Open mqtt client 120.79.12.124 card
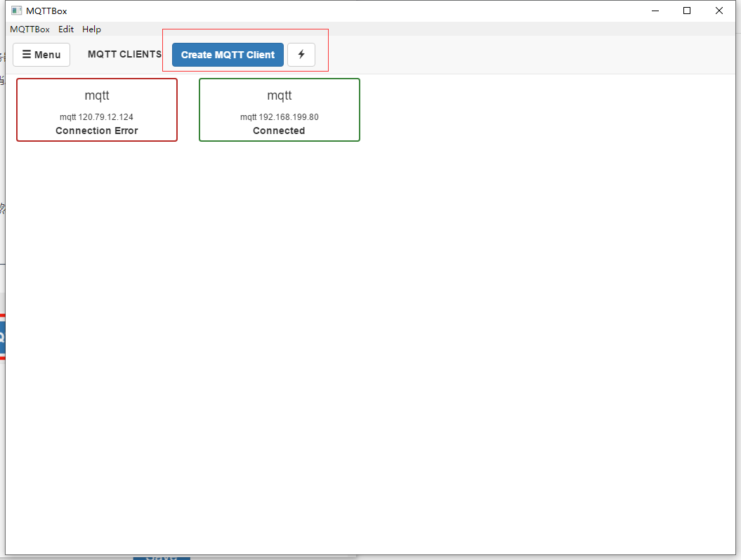Image resolution: width=741 pixels, height=560 pixels. [x=97, y=109]
